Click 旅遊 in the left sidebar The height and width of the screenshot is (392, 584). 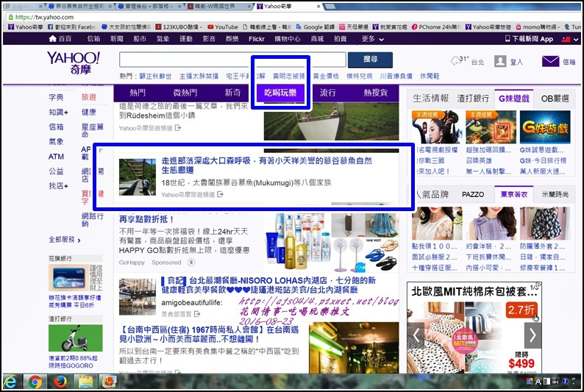[x=89, y=97]
